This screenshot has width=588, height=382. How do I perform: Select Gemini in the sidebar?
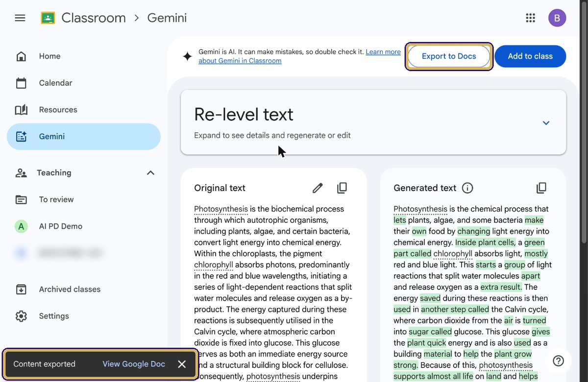click(x=83, y=137)
